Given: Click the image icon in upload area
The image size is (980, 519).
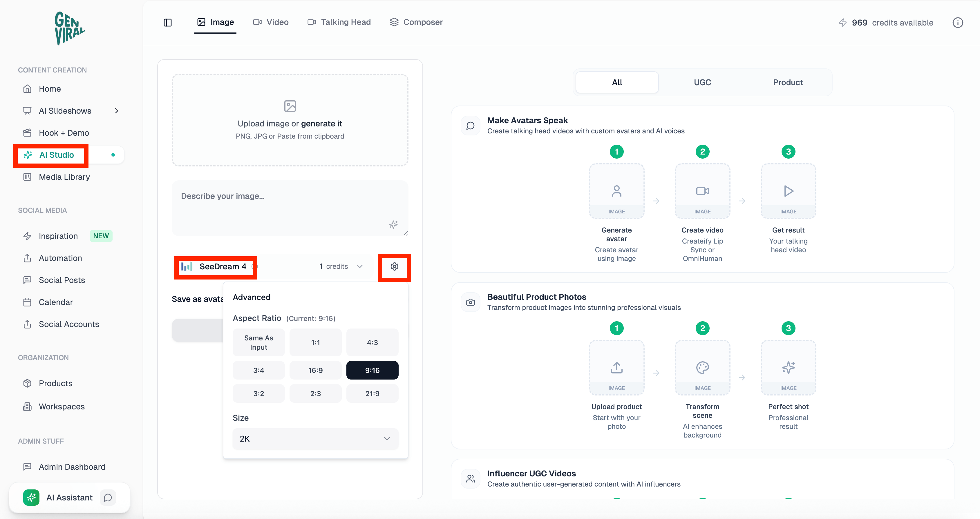Looking at the screenshot, I should [290, 106].
